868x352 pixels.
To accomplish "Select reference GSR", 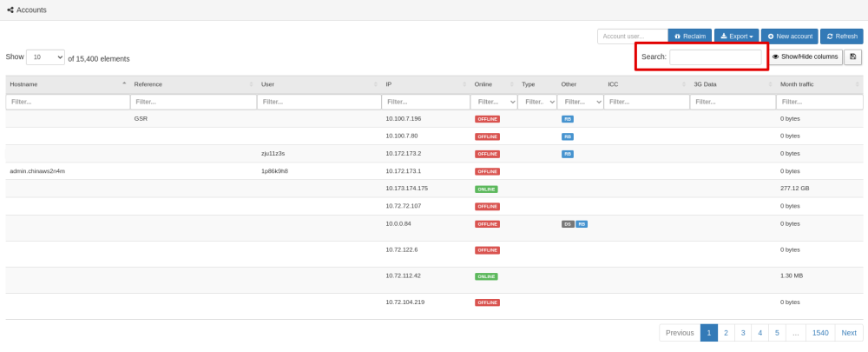I will pos(141,118).
